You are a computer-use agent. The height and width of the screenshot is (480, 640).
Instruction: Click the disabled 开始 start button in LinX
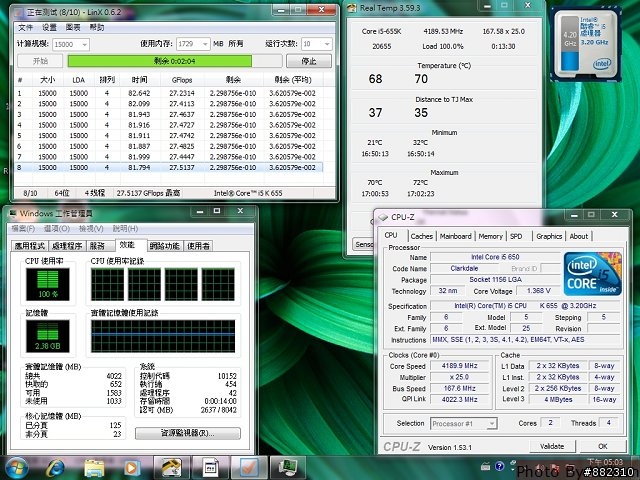coord(40,61)
